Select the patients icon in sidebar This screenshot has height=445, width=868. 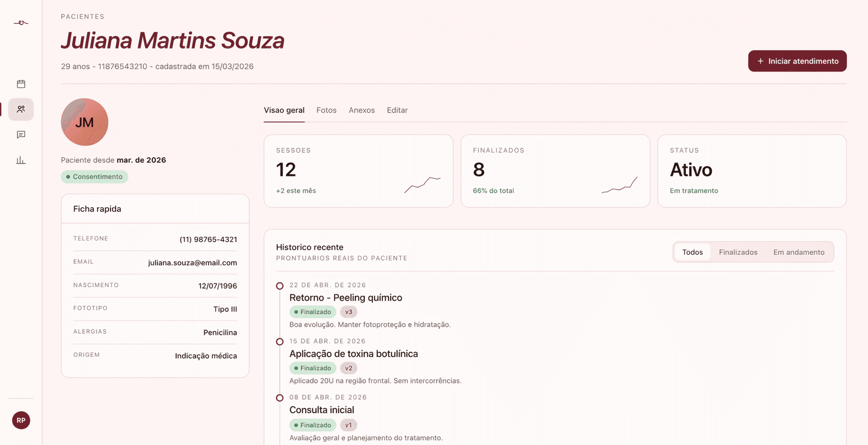(x=21, y=109)
